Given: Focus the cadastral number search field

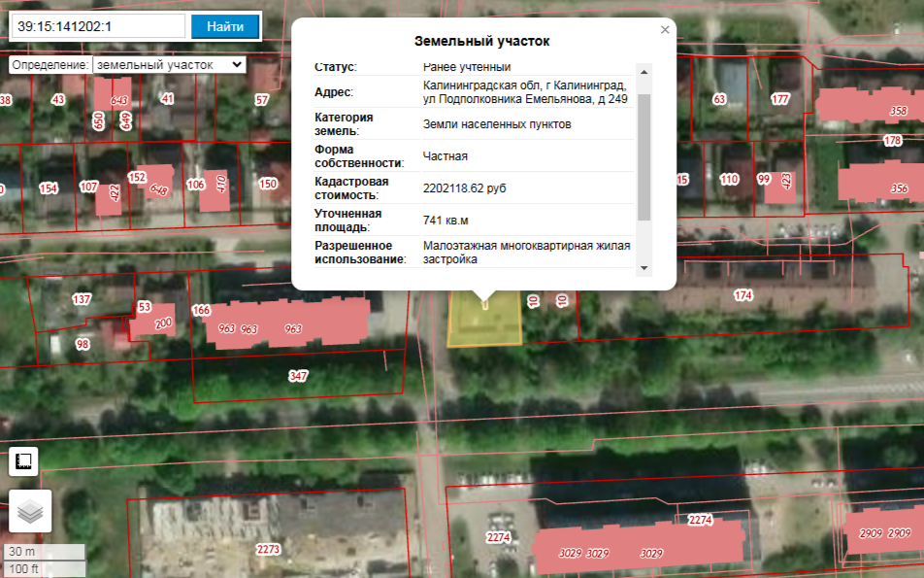Looking at the screenshot, I should click(97, 26).
